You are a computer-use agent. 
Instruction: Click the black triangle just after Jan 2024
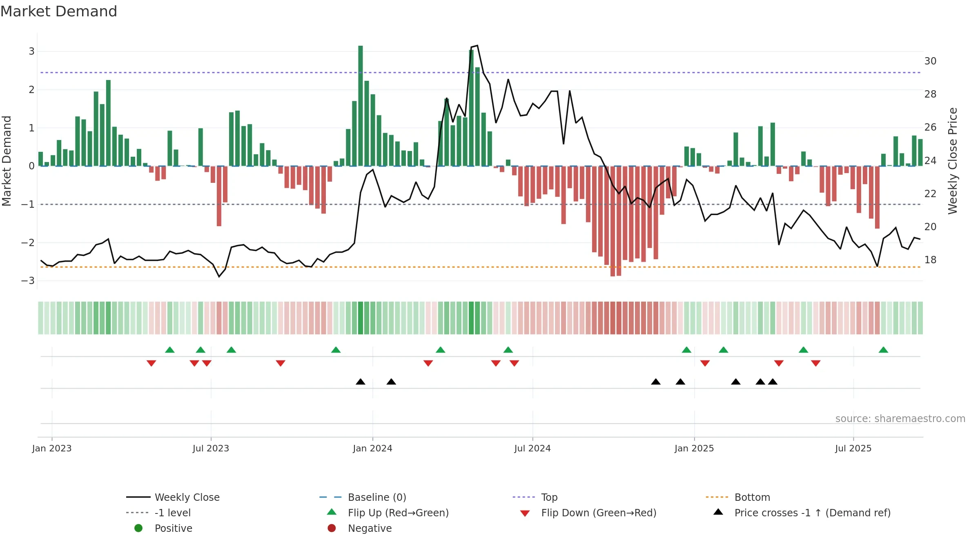[x=391, y=382]
